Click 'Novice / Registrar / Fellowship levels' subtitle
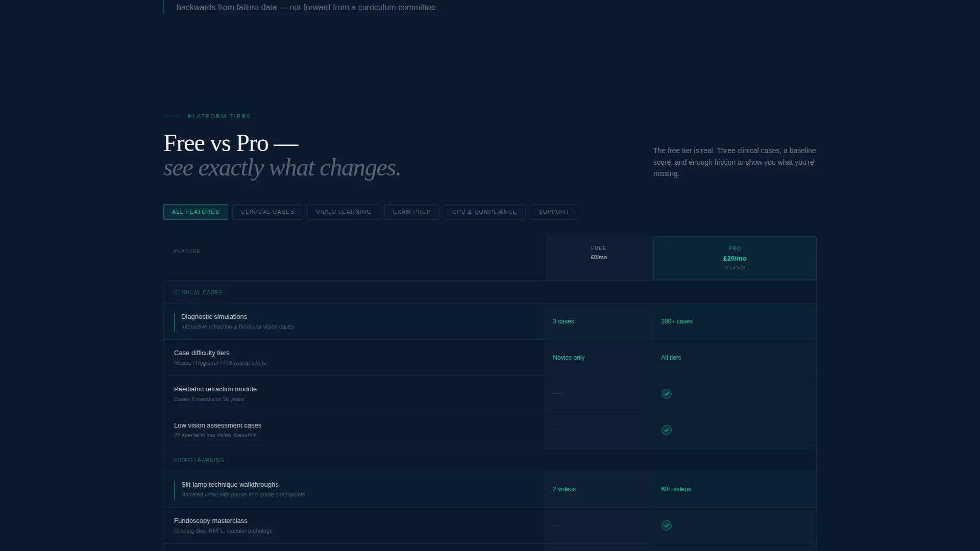This screenshot has height=551, width=980. 219,363
